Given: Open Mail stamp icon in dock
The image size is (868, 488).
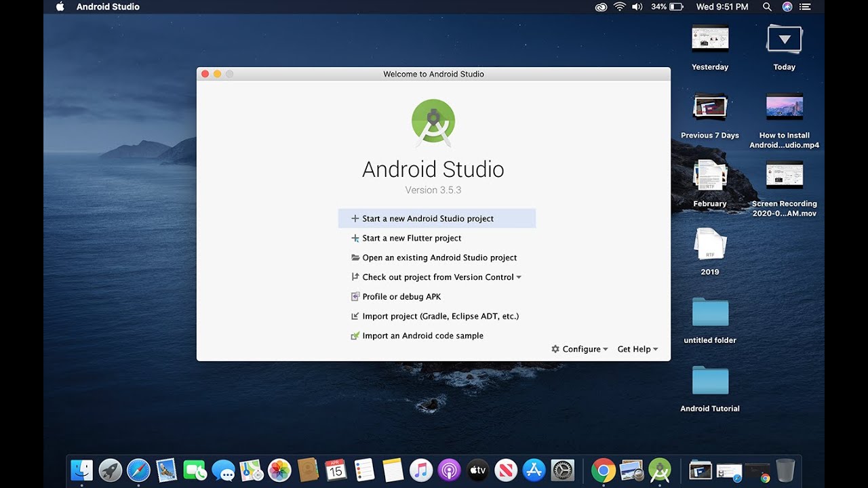Looking at the screenshot, I should click(167, 470).
